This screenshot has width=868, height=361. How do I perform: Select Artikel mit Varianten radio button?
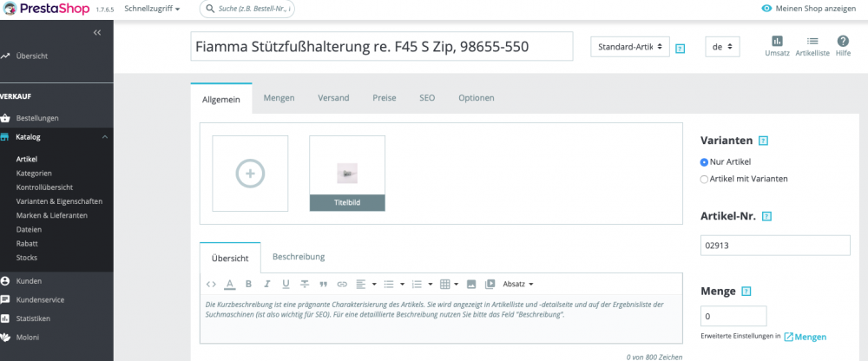(704, 179)
